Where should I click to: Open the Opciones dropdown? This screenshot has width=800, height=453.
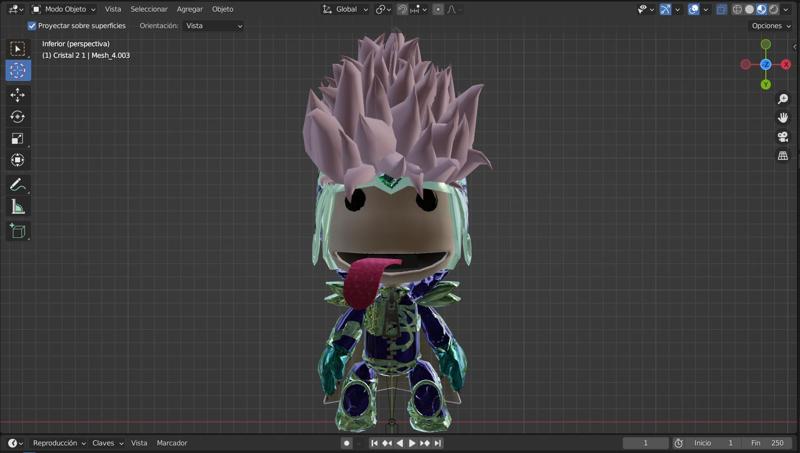coord(770,26)
